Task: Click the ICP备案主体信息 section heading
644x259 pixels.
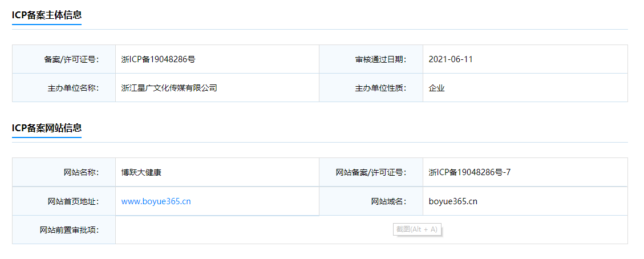Action: [x=47, y=15]
